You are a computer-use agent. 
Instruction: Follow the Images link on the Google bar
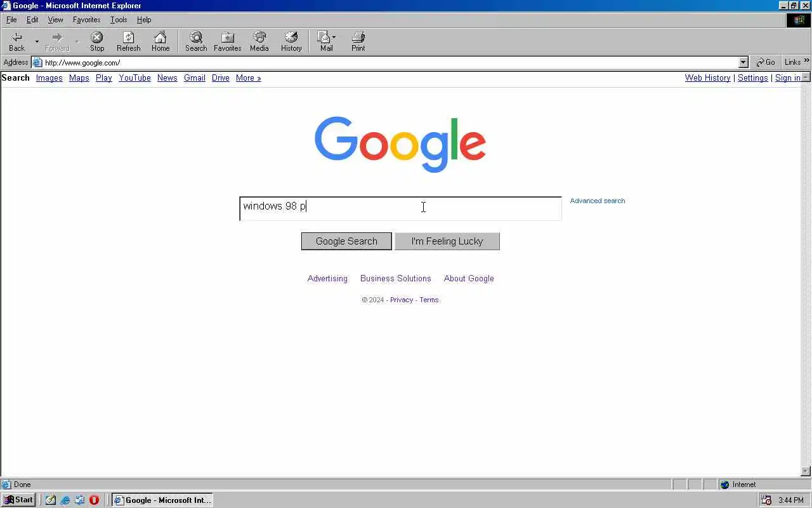49,77
